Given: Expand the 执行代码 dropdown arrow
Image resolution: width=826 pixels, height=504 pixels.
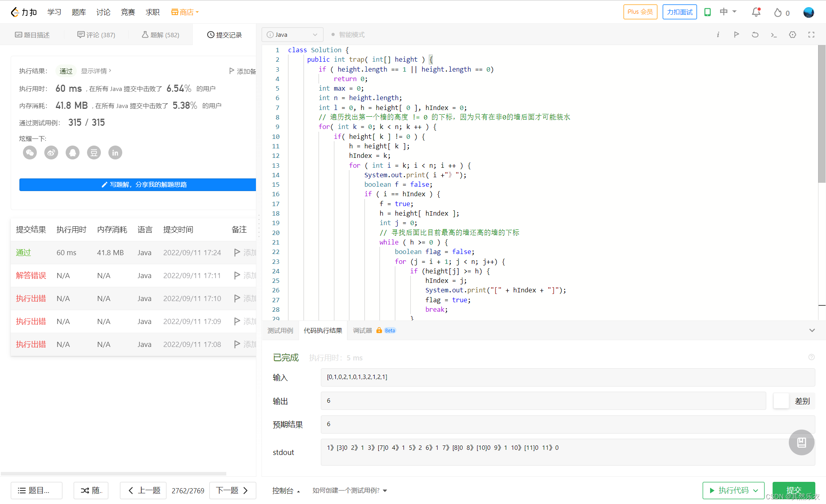Looking at the screenshot, I should coord(756,491).
